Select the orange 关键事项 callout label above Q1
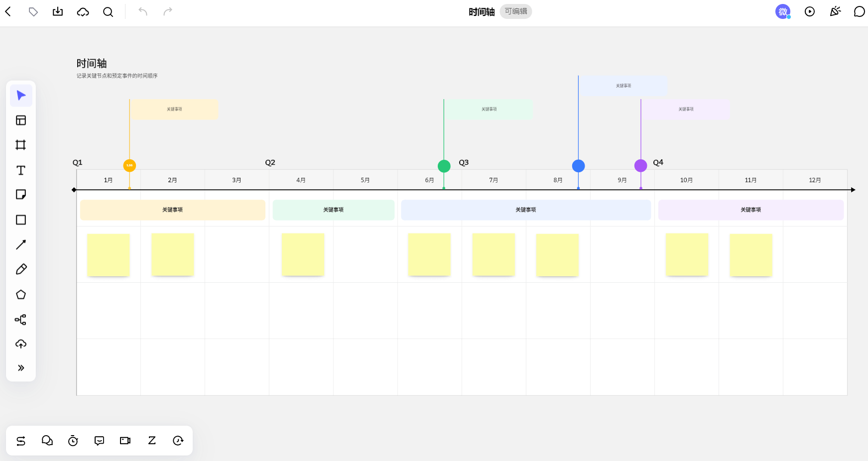The width and height of the screenshot is (868, 461). point(174,109)
